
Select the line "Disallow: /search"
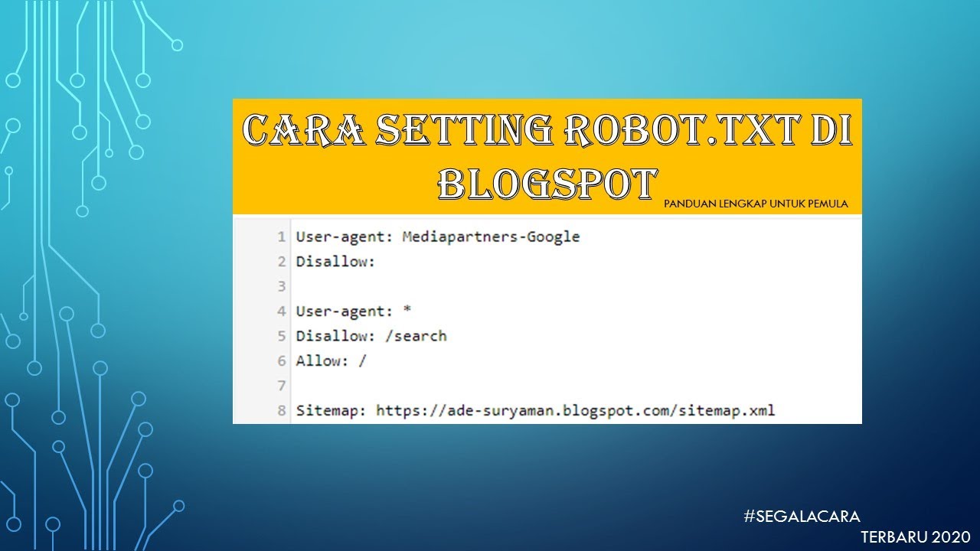[x=371, y=336]
